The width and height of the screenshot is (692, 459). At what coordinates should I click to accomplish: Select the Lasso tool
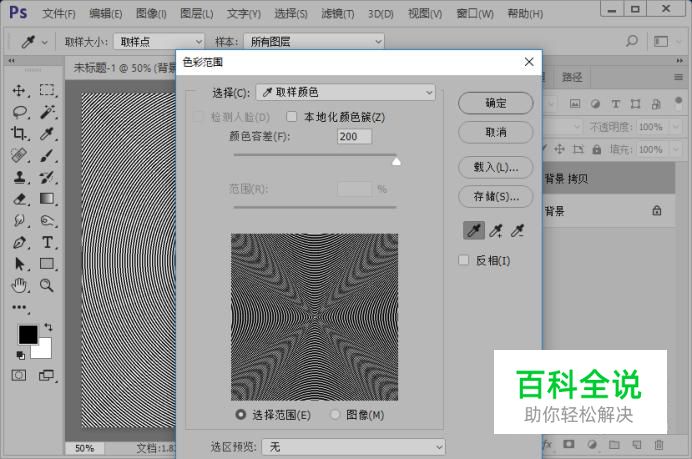19,112
